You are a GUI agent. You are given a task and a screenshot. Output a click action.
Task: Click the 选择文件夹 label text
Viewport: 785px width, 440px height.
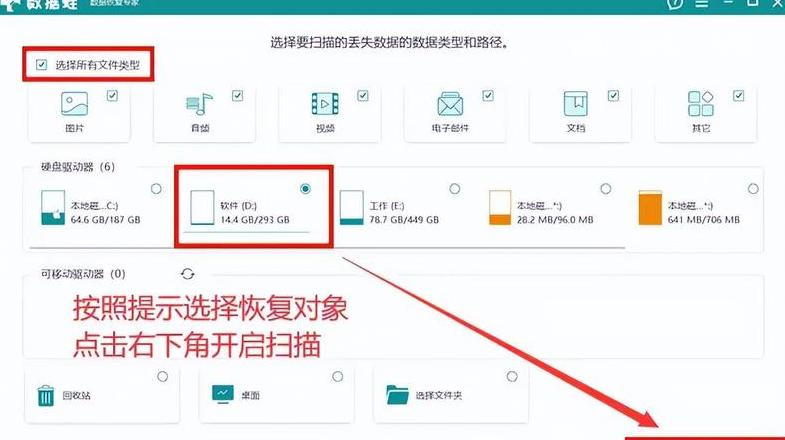(439, 395)
